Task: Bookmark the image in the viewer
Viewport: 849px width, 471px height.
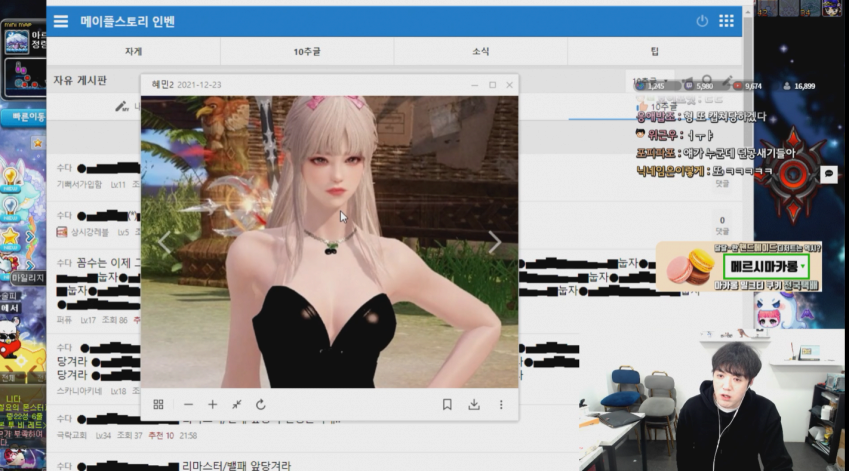Action: [447, 404]
